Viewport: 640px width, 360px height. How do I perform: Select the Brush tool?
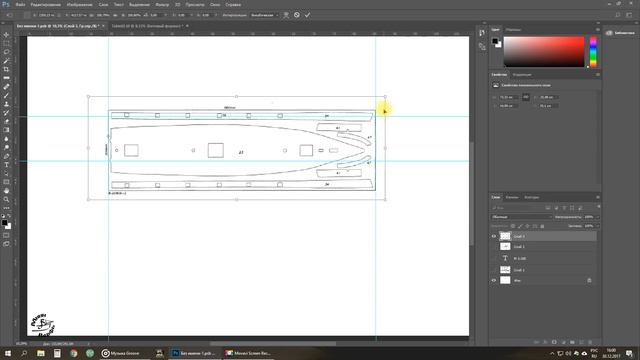click(6, 96)
